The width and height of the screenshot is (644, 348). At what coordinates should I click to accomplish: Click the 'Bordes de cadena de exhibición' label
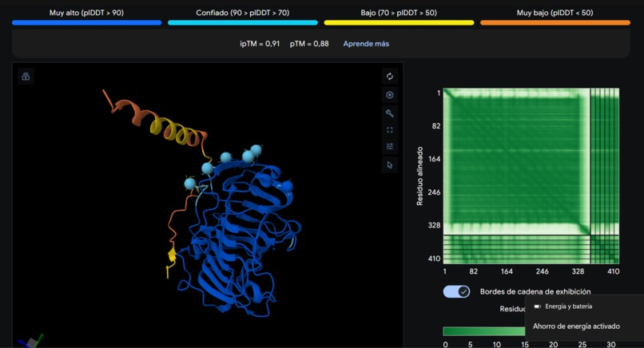[535, 292]
